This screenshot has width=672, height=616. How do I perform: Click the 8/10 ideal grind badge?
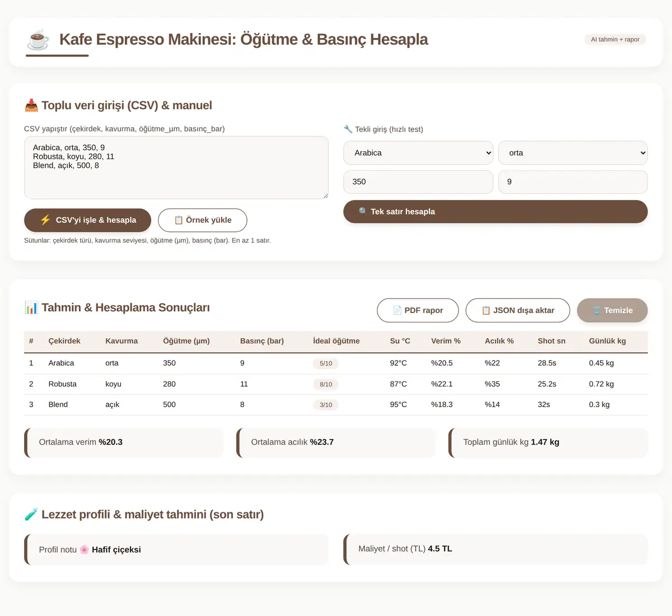tap(326, 384)
